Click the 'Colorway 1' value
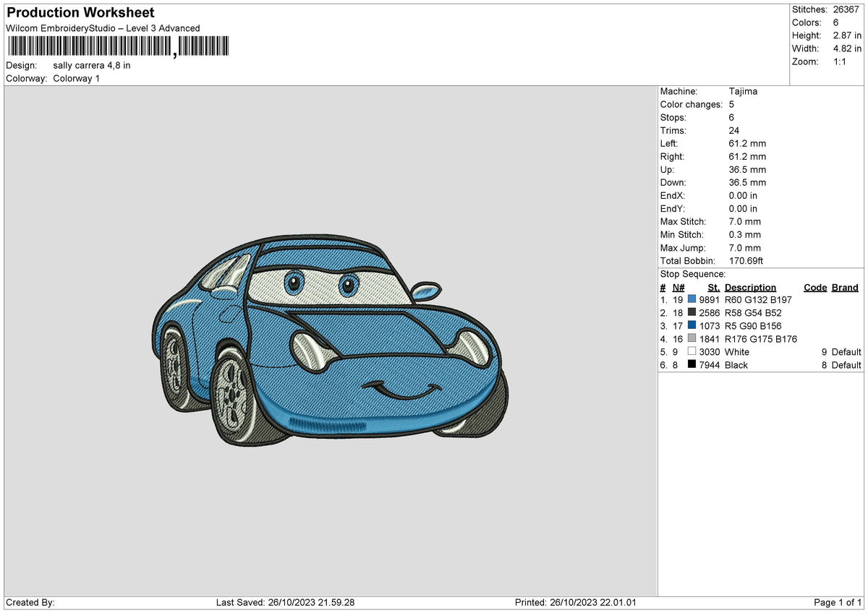Screen dimensions: 868x613 pos(77,78)
